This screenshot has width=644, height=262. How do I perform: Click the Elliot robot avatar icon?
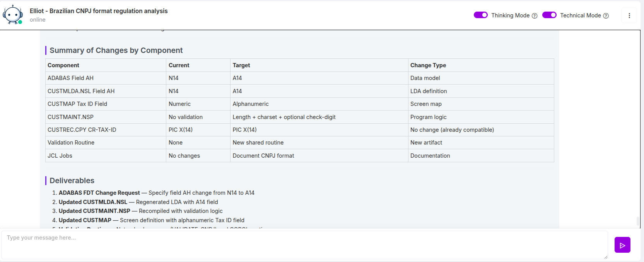pyautogui.click(x=13, y=15)
